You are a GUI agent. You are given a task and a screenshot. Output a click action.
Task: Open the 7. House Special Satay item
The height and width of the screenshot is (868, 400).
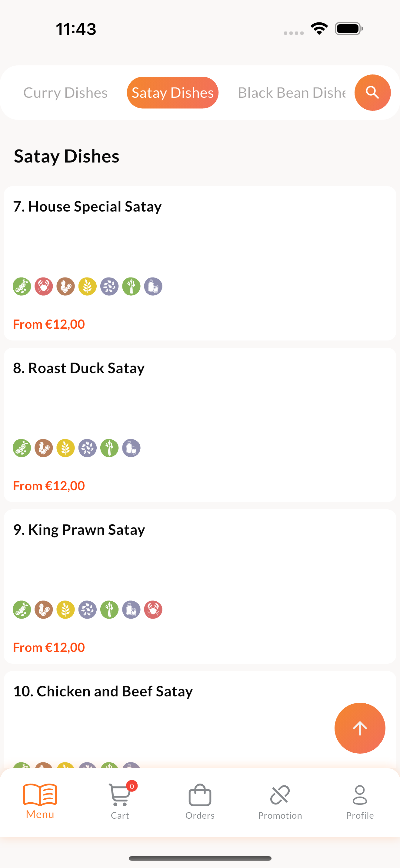[x=200, y=263]
